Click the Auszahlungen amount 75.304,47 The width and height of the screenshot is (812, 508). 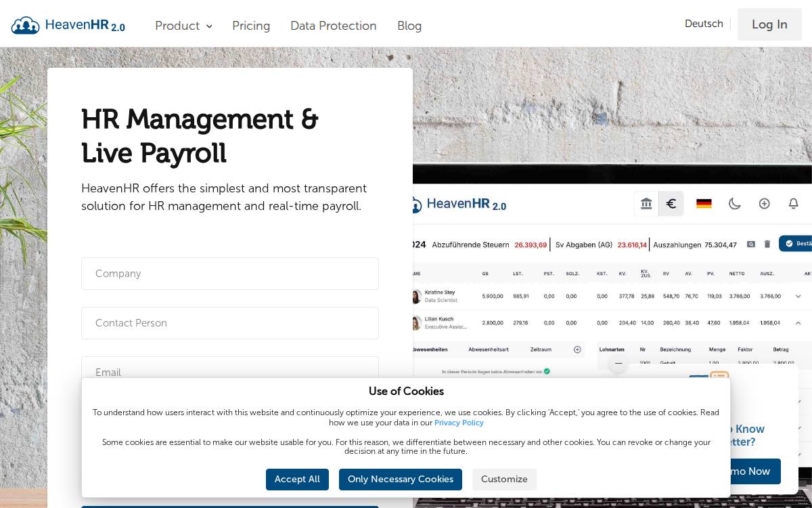[x=721, y=245]
